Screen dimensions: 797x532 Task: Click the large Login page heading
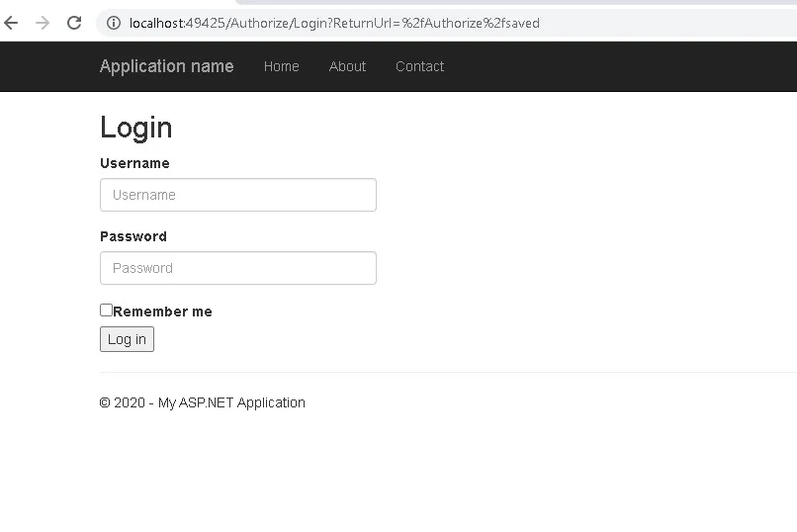pos(136,128)
